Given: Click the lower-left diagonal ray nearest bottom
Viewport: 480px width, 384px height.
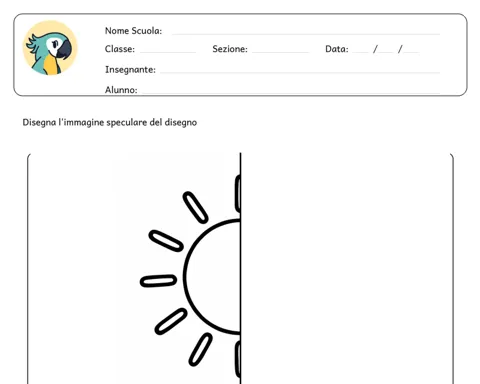Looking at the screenshot, I should [x=200, y=350].
